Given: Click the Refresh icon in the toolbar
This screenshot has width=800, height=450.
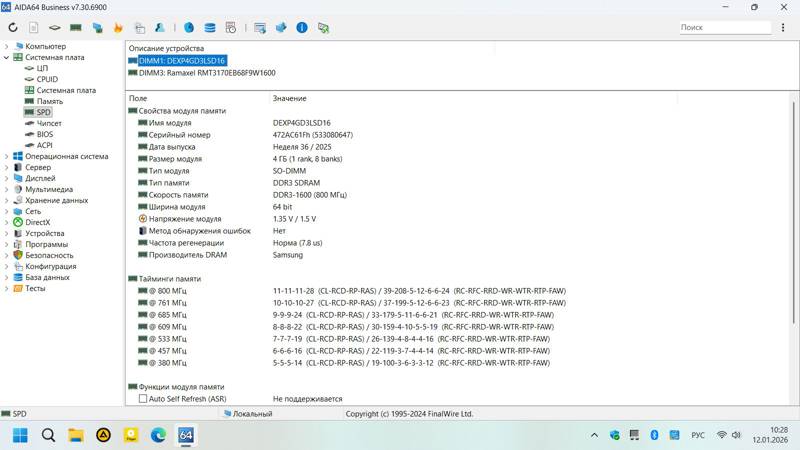Looking at the screenshot, I should [13, 28].
